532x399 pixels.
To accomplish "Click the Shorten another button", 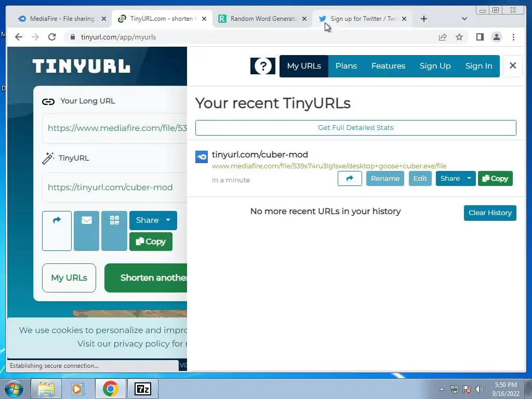I will pyautogui.click(x=146, y=278).
